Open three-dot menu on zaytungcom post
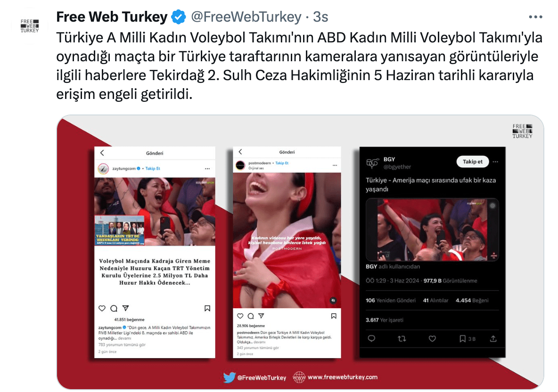 (207, 169)
